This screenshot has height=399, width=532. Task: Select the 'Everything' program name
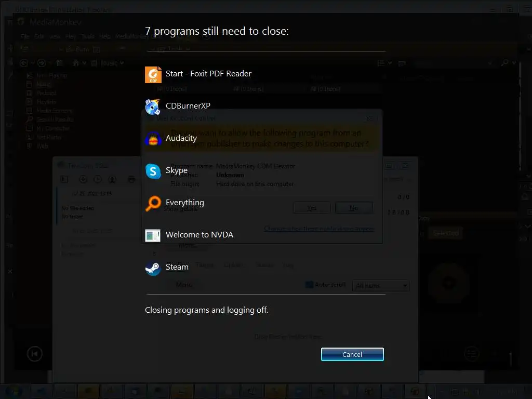click(185, 203)
